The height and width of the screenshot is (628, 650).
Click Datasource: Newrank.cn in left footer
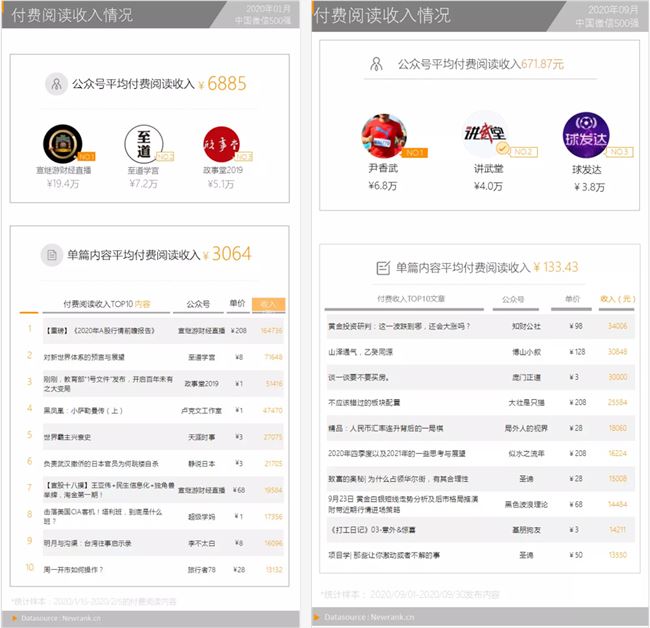[x=61, y=618]
